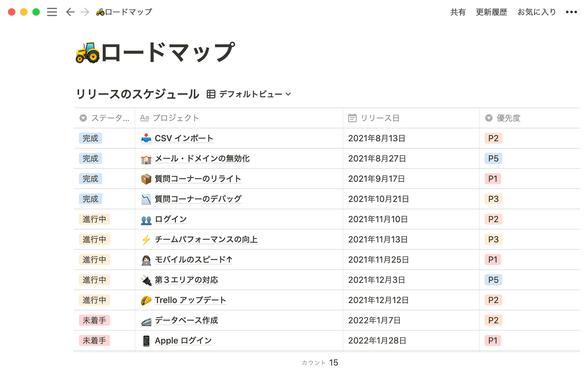Click the tractor emoji page icon
Screen dimensions: 588x368
point(88,52)
